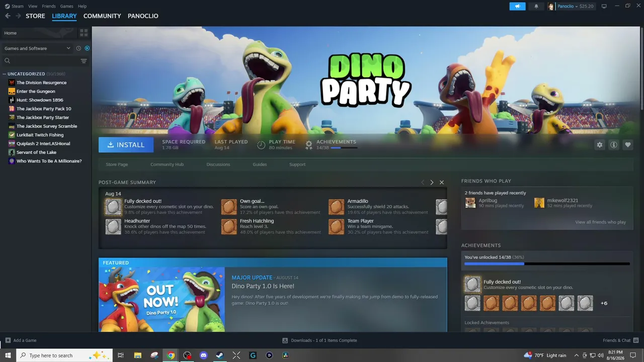The width and height of the screenshot is (644, 362).
Task: Click the Headhunter achievement icon
Action: click(x=113, y=227)
